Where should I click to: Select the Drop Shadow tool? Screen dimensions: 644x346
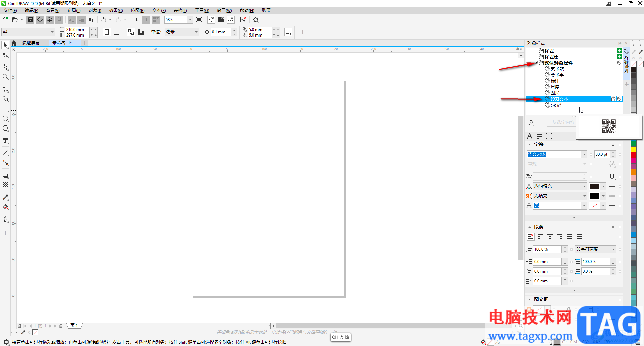pyautogui.click(x=5, y=175)
